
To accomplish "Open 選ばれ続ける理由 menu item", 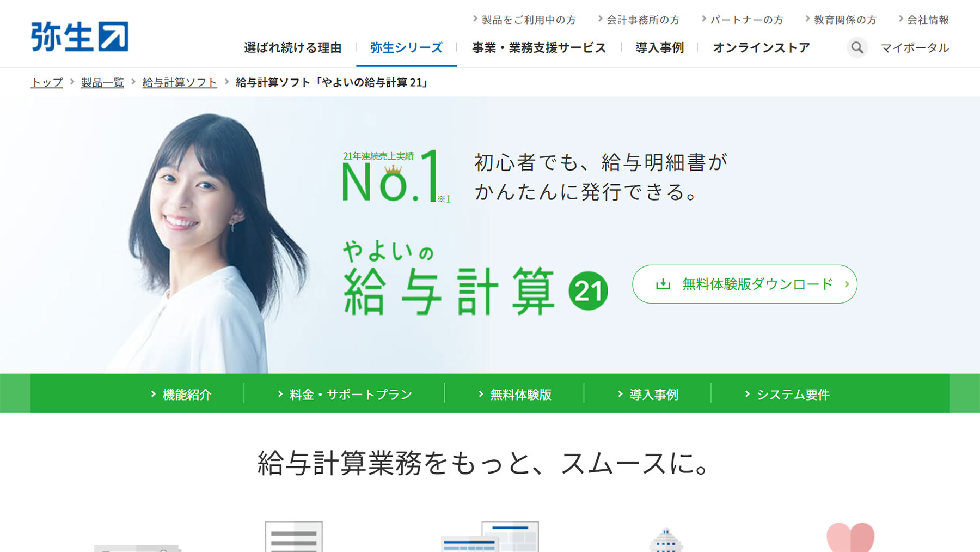I will (293, 48).
